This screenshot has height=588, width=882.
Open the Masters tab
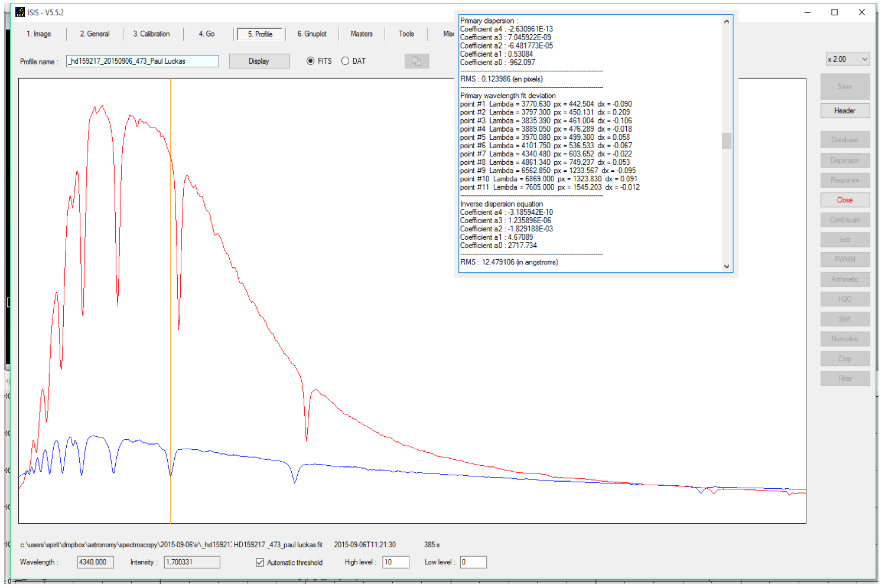click(x=362, y=34)
